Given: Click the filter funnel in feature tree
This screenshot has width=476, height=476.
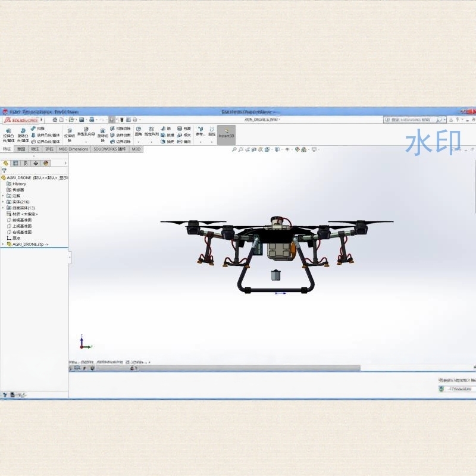Looking at the screenshot, I should (x=4, y=171).
